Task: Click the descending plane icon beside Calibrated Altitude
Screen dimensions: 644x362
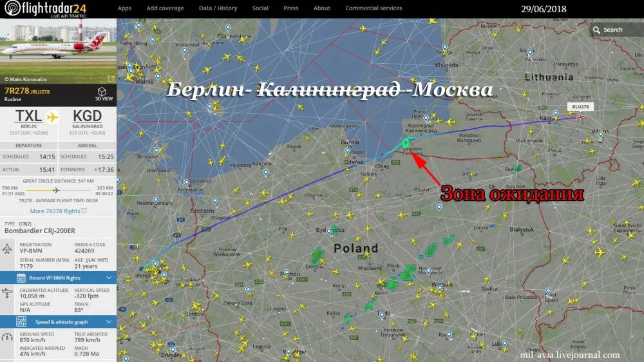Action: (x=7, y=292)
